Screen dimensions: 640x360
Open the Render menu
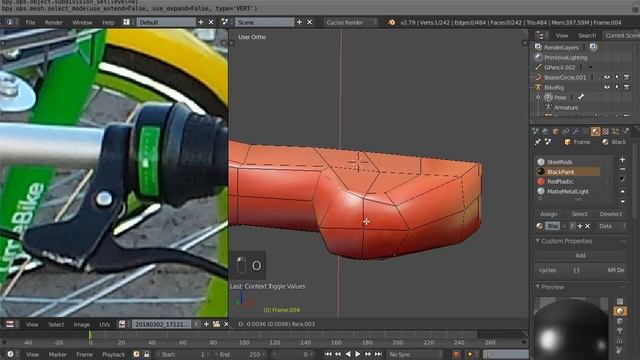tap(53, 22)
